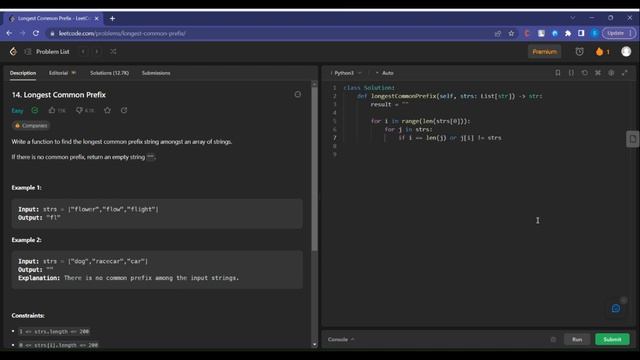Click the LeetCode logo home icon

tap(13, 51)
